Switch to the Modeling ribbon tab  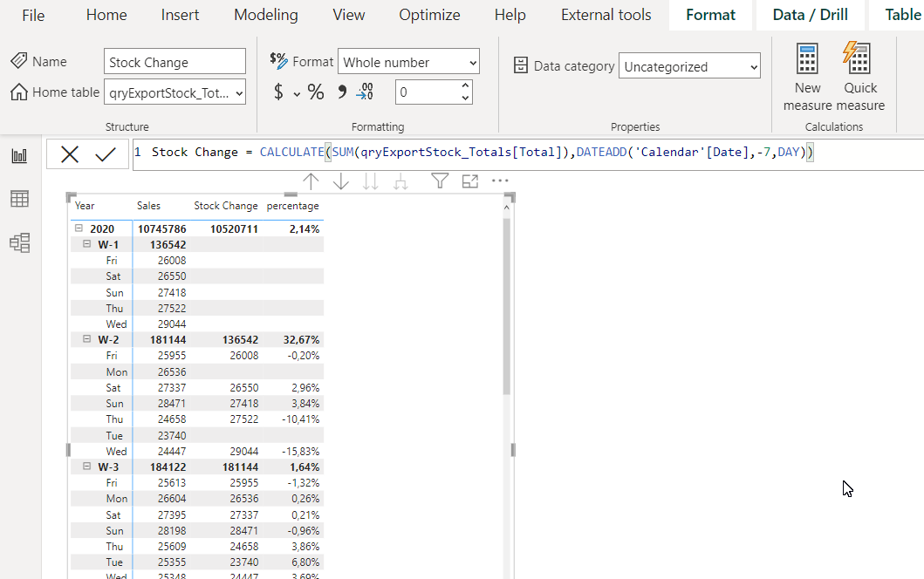tap(266, 15)
